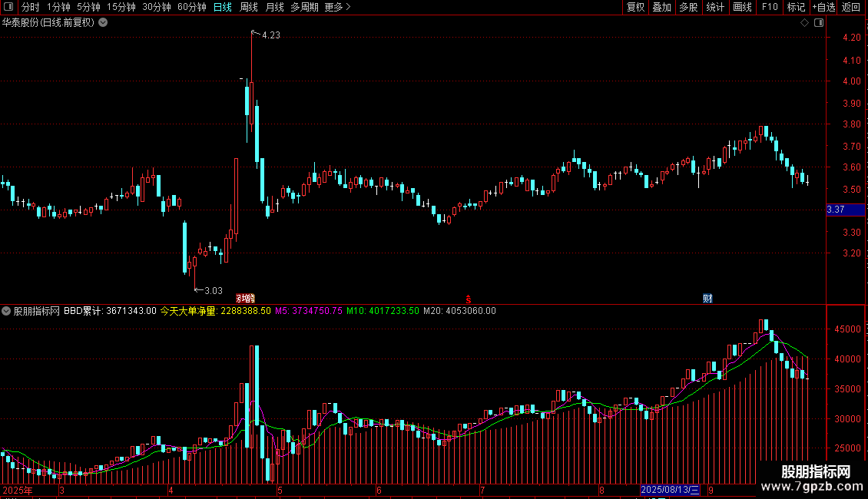Select the 30分钟 period tab
Viewport: 868px width, 499px height.
point(157,7)
